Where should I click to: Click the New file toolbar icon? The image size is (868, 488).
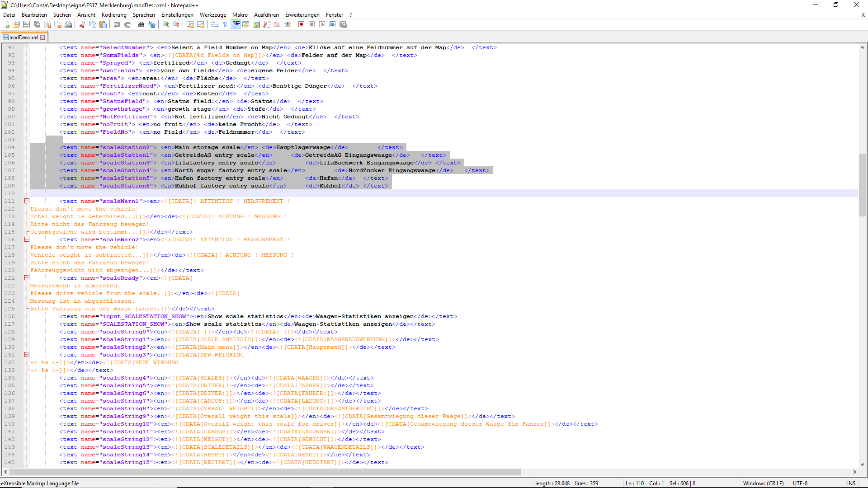click(x=6, y=24)
